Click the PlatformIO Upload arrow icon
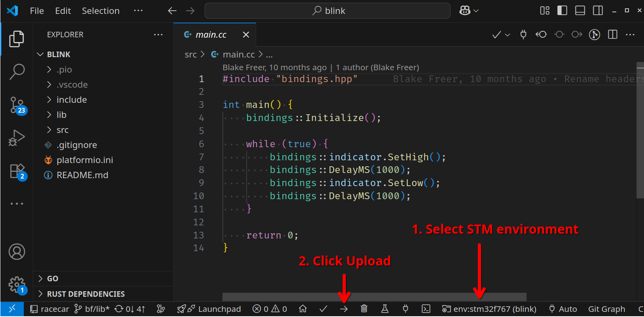644x317 pixels. [x=344, y=309]
